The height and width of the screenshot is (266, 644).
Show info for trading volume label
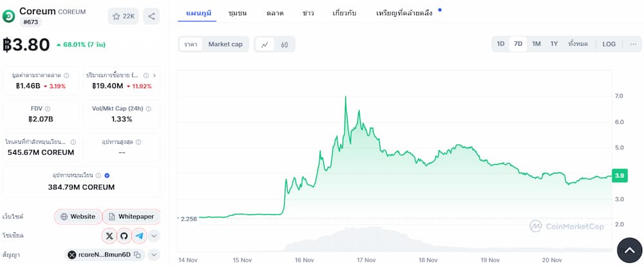(147, 75)
